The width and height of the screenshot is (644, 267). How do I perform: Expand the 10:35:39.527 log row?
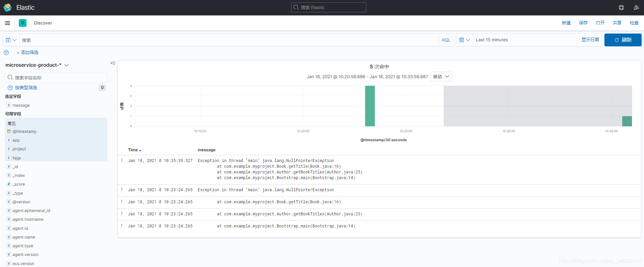tap(122, 160)
